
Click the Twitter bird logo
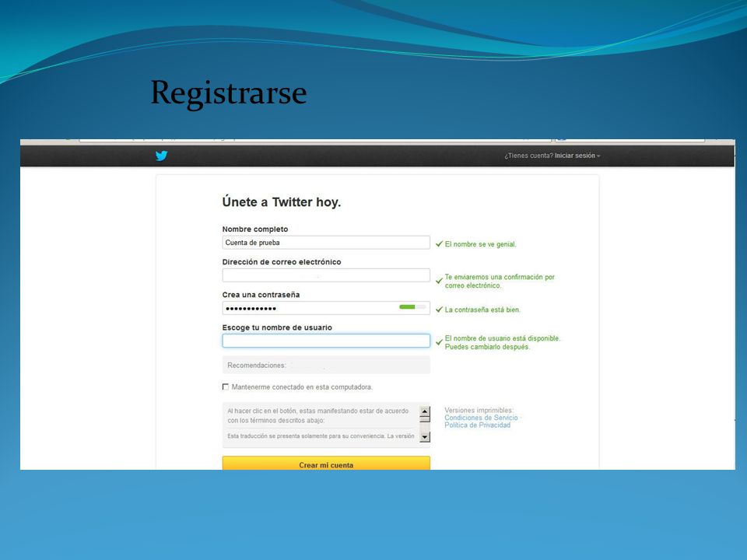coord(162,156)
